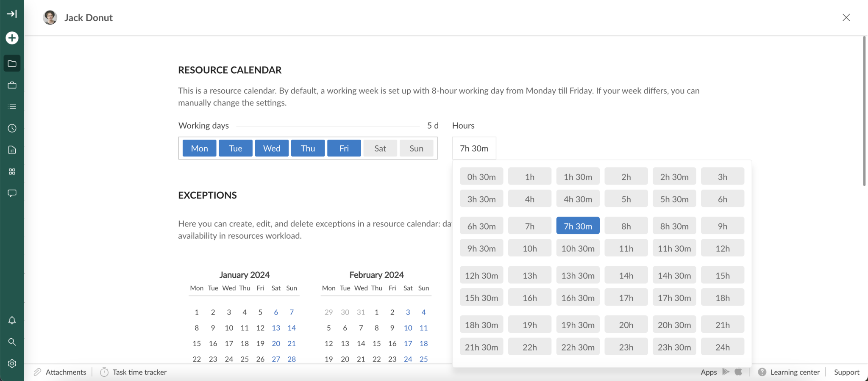The width and height of the screenshot is (868, 381).
Task: Pick 12h from the hours grid
Action: [x=723, y=248]
